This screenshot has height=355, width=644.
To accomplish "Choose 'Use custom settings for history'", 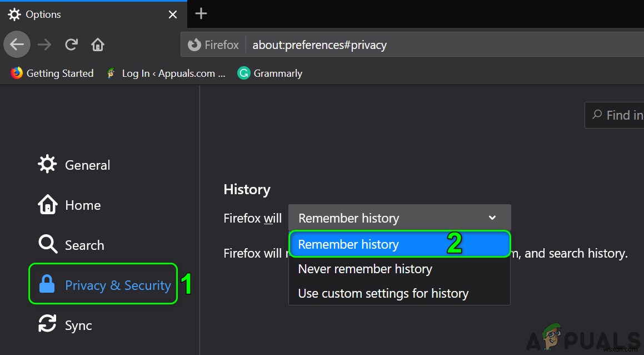I will [383, 293].
